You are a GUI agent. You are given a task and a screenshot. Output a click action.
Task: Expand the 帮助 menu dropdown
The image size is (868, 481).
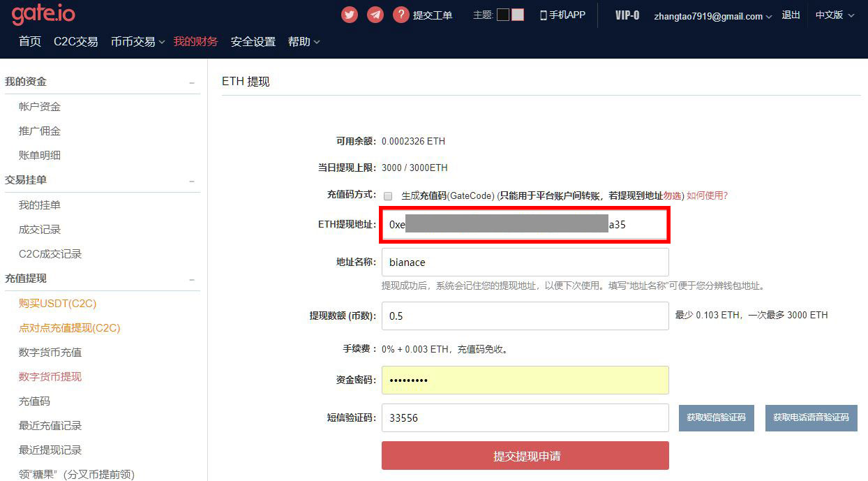304,42
